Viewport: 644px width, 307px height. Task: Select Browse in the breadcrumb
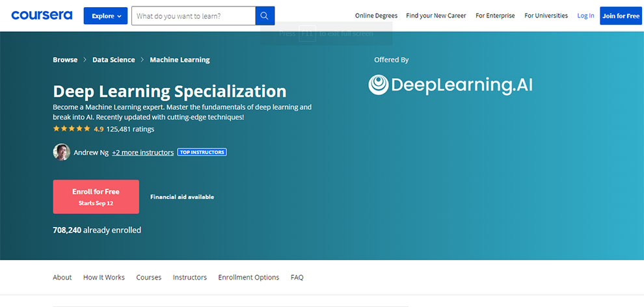(65, 59)
